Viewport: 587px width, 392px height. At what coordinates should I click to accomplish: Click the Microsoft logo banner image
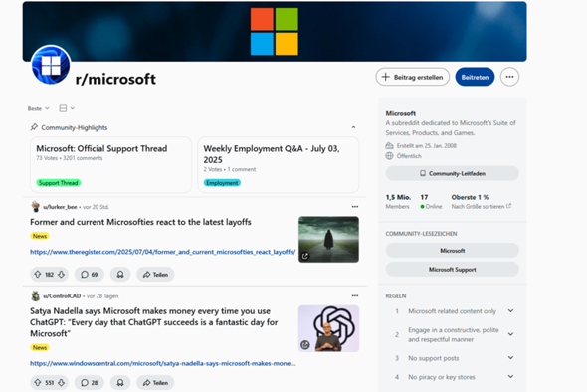click(275, 32)
